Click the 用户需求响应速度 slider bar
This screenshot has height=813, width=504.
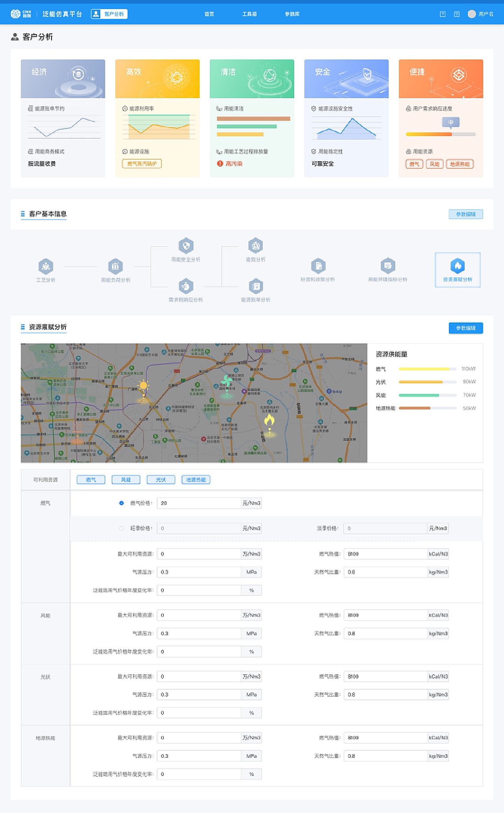click(441, 134)
